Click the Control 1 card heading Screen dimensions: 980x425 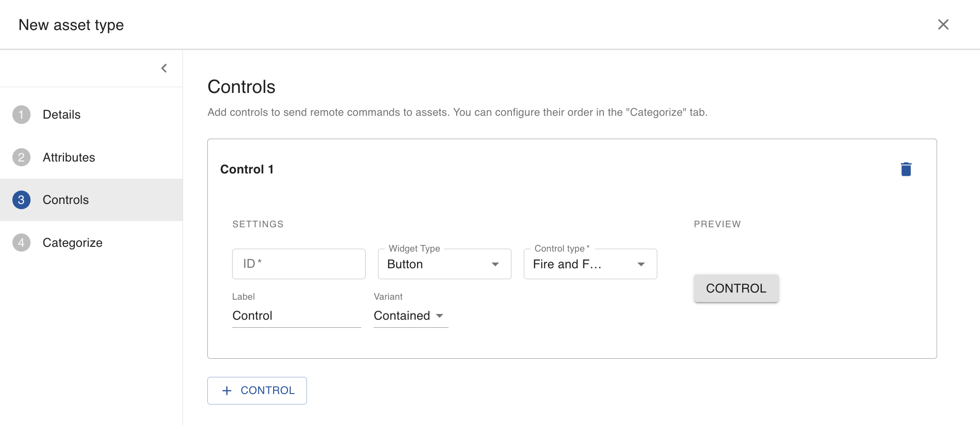[x=247, y=169]
